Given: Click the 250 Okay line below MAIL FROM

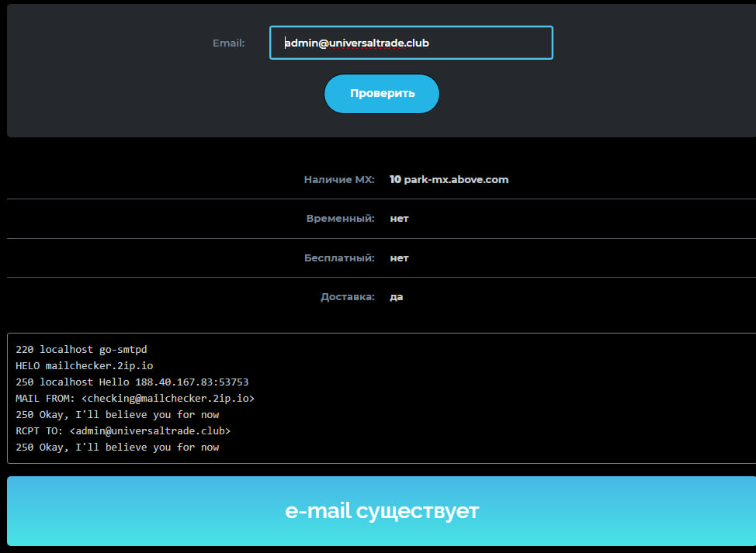Looking at the screenshot, I should [117, 415].
